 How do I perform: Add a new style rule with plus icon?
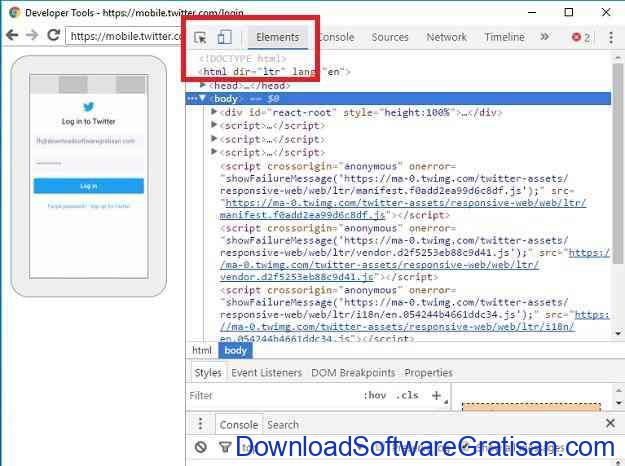tap(436, 395)
